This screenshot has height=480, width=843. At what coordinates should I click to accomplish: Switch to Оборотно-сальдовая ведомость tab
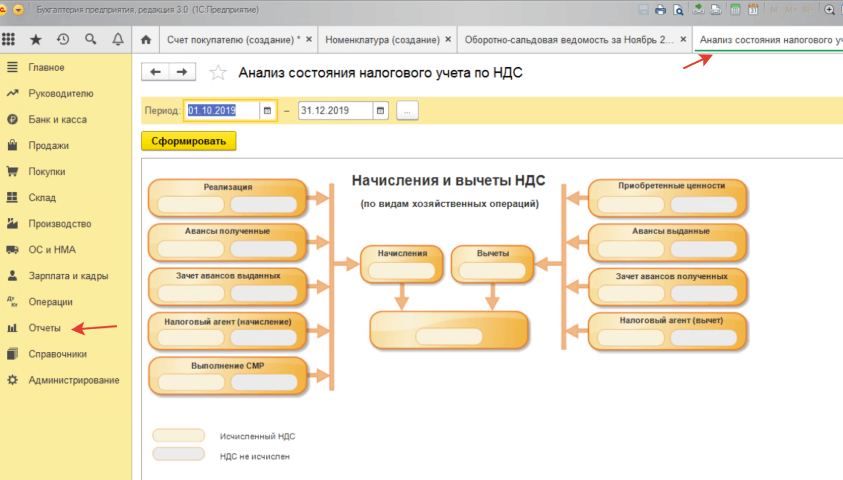point(569,40)
